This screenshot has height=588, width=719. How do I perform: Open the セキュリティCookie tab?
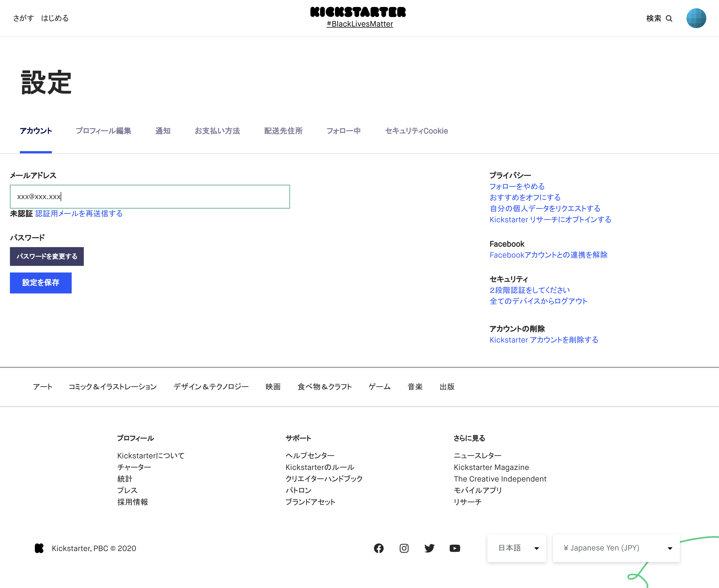point(417,131)
